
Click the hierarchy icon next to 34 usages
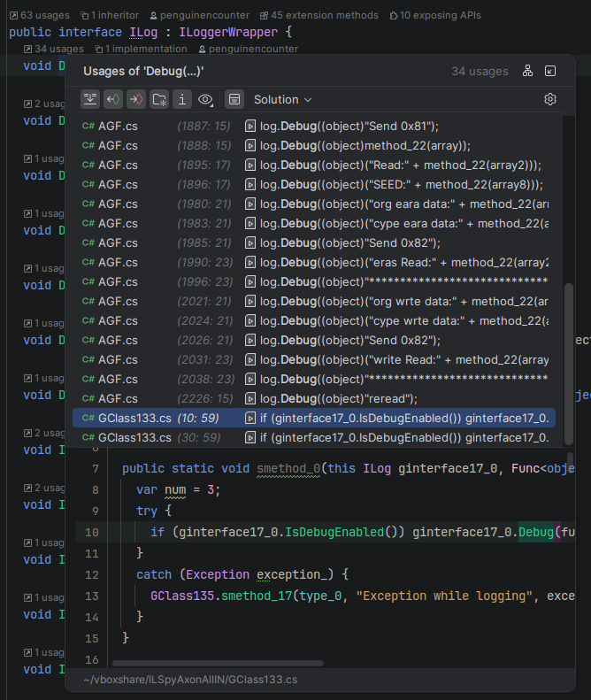click(x=527, y=71)
